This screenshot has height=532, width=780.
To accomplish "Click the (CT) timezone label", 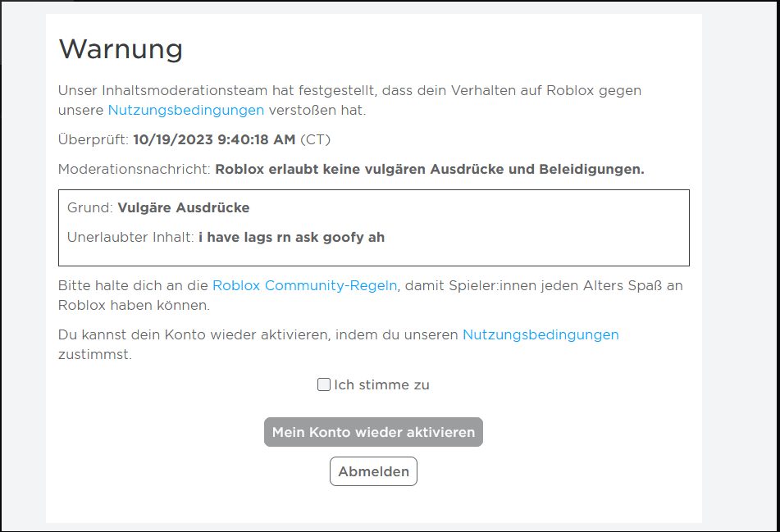I will pos(316,139).
